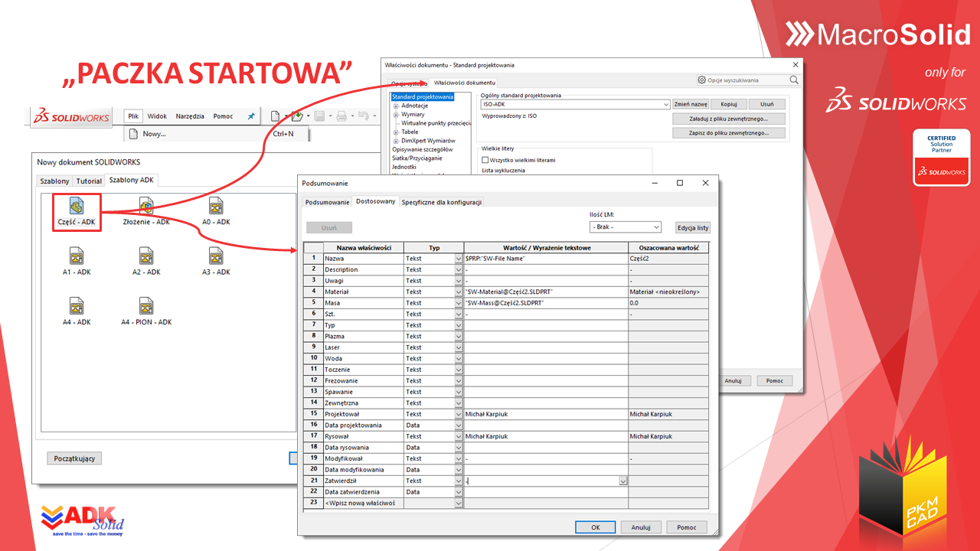Open the Pomoc menu in the menu bar
Image resolution: width=980 pixels, height=551 pixels.
click(223, 116)
